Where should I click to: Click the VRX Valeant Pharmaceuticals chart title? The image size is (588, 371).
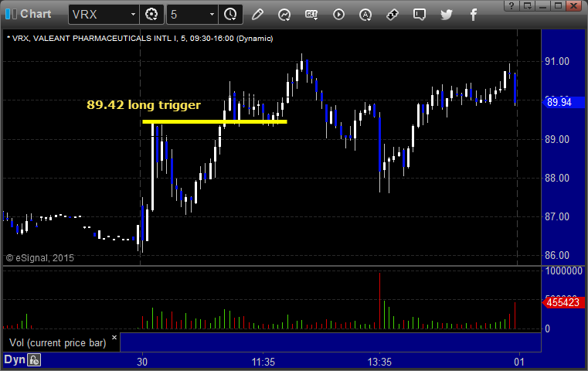[x=140, y=39]
